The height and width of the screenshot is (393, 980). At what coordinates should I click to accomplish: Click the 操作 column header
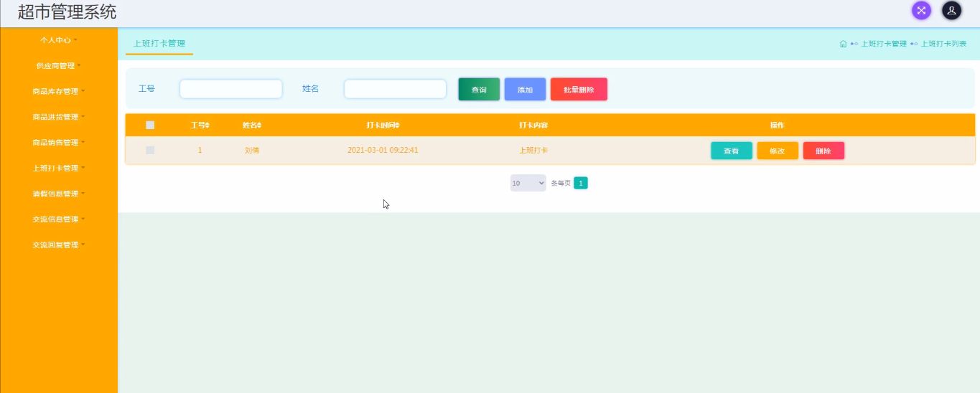[x=777, y=126]
